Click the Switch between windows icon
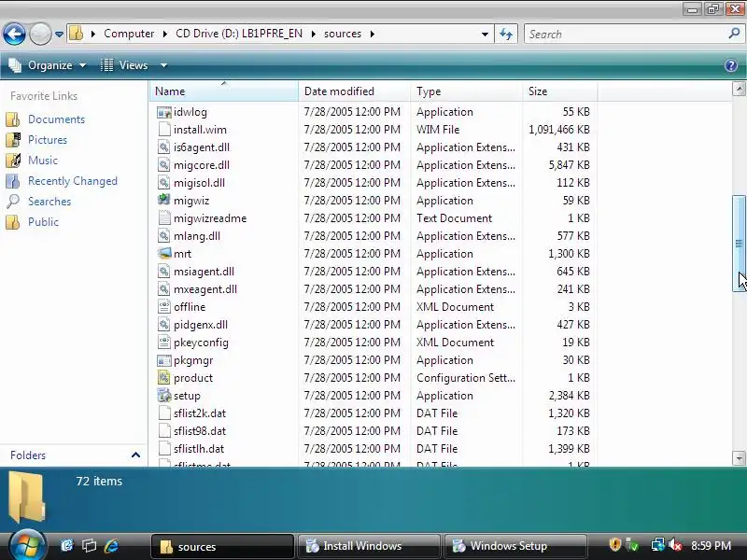 pyautogui.click(x=89, y=546)
